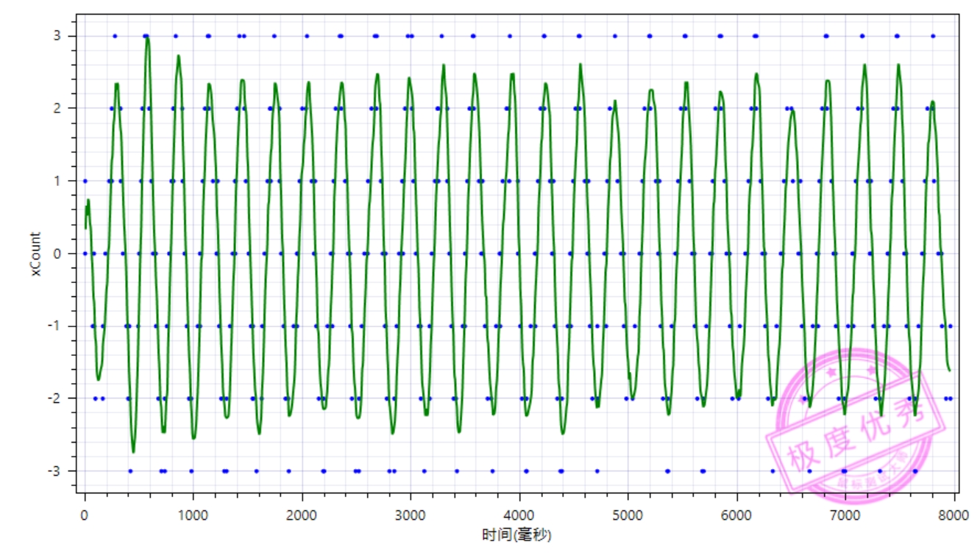Screen dimensions: 980x558
Task: Click the time axis tick label 0
Action: pyautogui.click(x=85, y=517)
